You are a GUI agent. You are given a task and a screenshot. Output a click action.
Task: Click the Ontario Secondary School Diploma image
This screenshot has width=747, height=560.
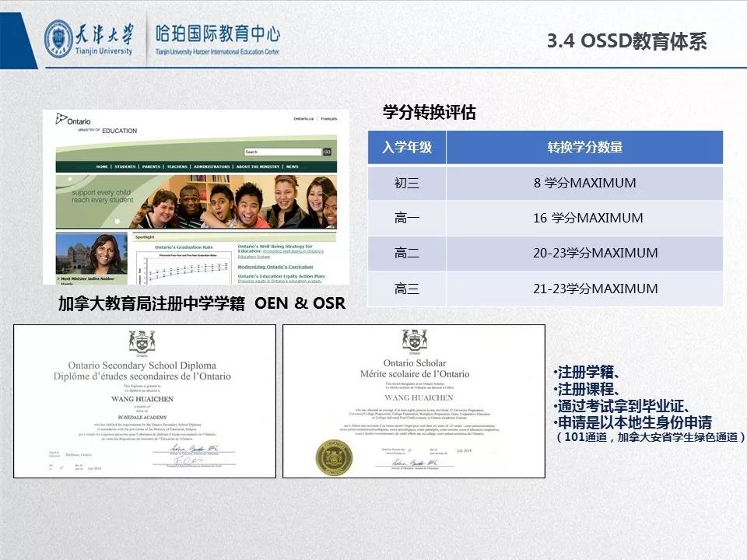click(x=145, y=401)
